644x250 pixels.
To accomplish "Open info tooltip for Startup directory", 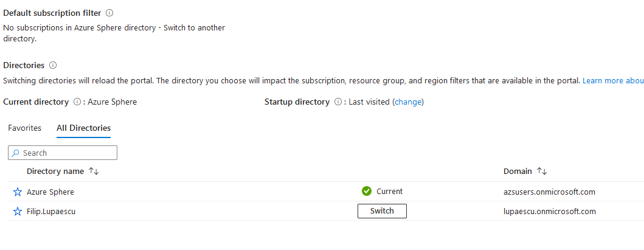I will [x=338, y=102].
